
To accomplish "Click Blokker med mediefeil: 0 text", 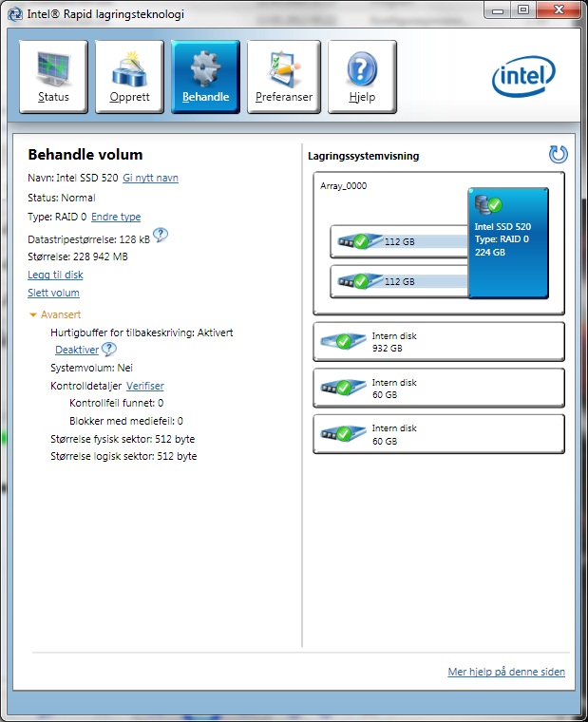I will (126, 421).
